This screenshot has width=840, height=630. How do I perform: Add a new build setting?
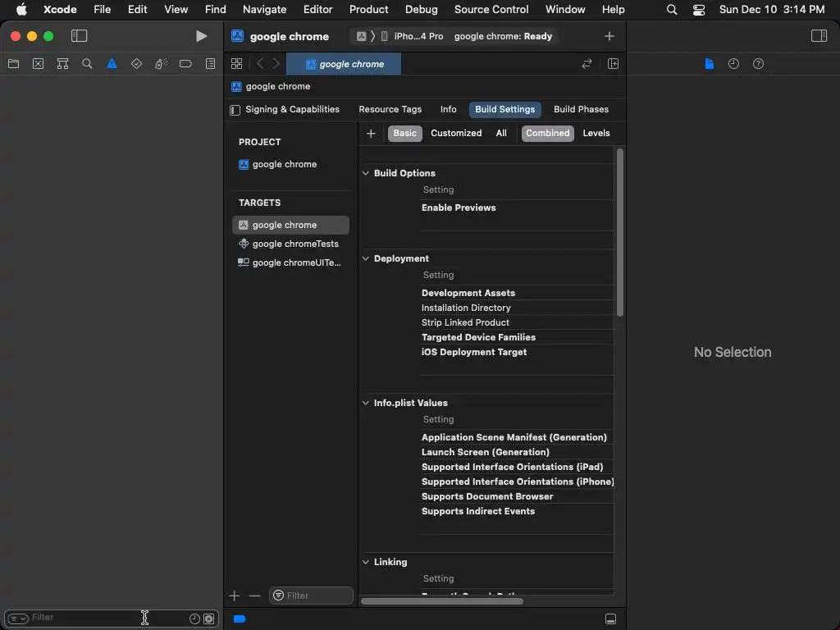371,134
